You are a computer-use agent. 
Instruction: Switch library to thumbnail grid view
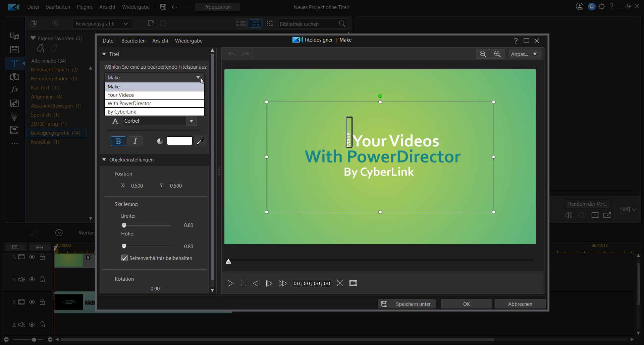pyautogui.click(x=255, y=23)
